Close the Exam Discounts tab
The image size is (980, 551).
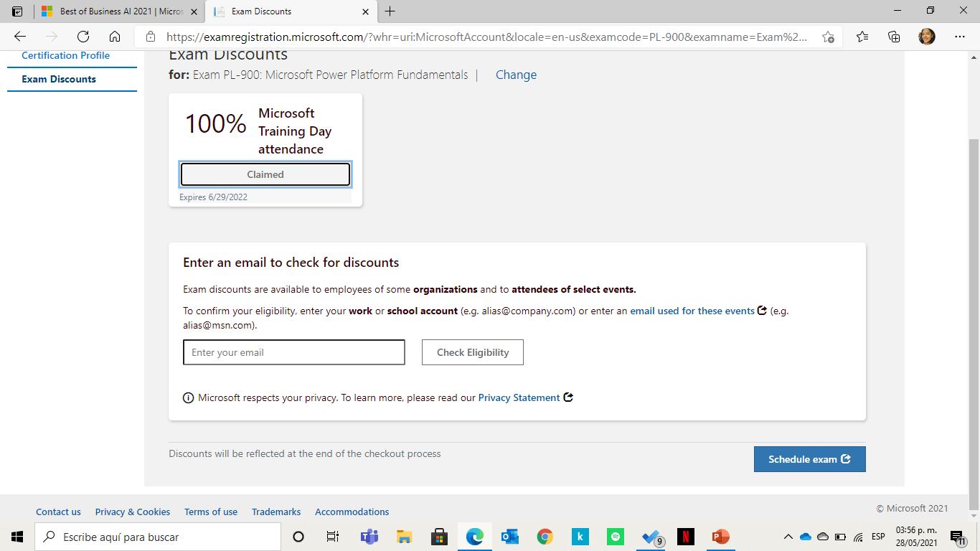[x=365, y=11]
